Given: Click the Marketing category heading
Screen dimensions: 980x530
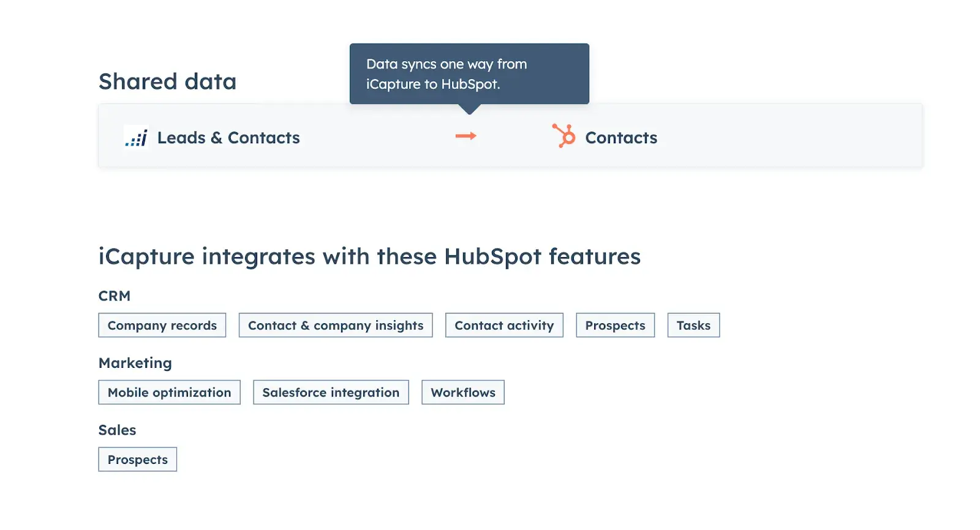Looking at the screenshot, I should (135, 363).
